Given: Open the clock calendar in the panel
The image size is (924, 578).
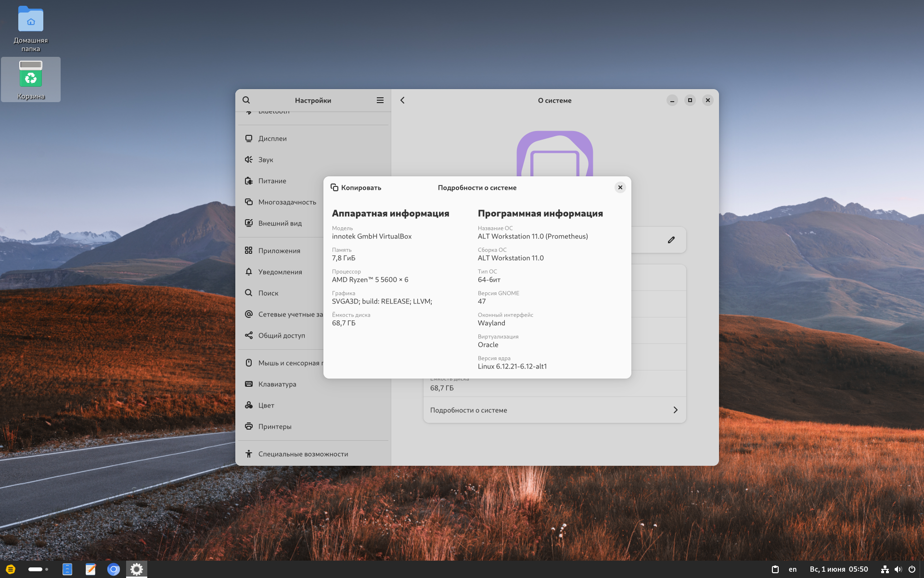Looking at the screenshot, I should click(839, 569).
